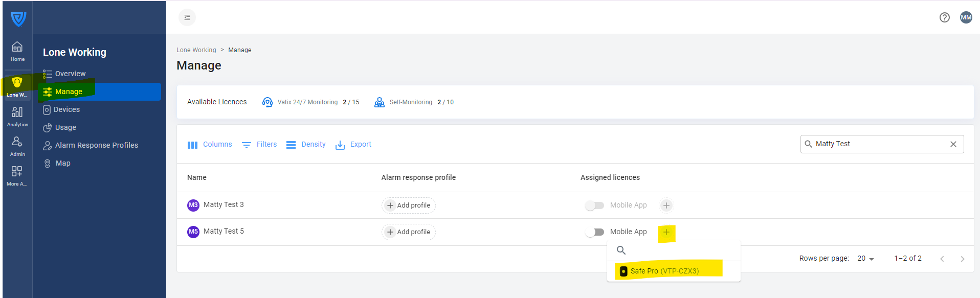This screenshot has height=298, width=980.
Task: Collapse the sidebar with menu toggle icon
Action: [x=187, y=17]
